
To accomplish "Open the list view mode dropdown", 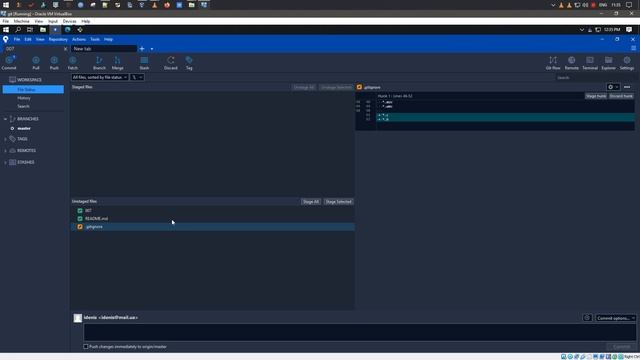I will click(137, 77).
